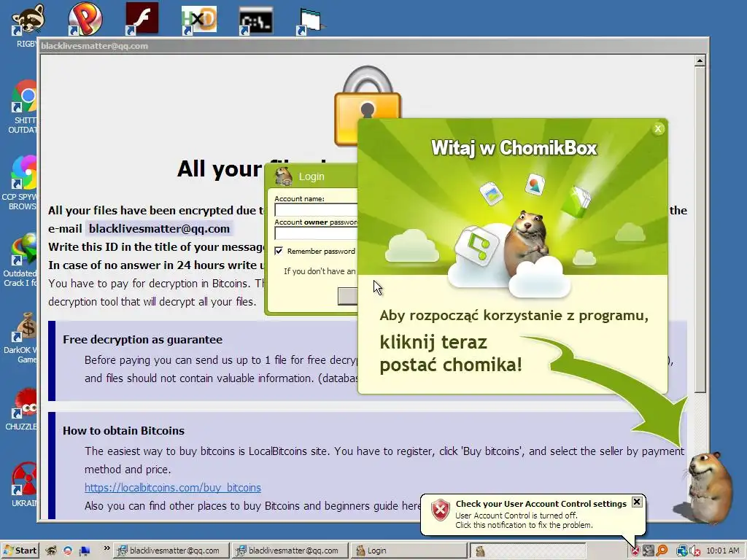Click the hamster mascot on the desktop
The image size is (747, 560).
pyautogui.click(x=709, y=488)
